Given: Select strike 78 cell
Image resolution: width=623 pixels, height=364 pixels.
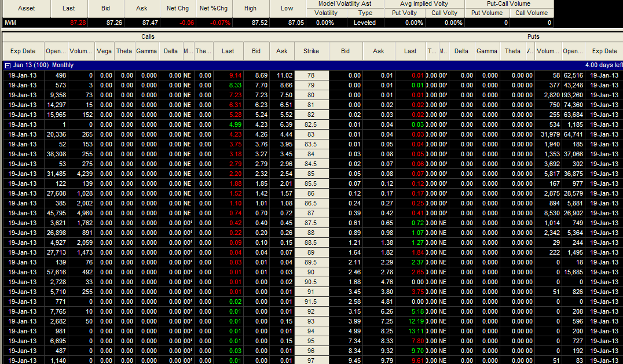Looking at the screenshot, I should (311, 75).
